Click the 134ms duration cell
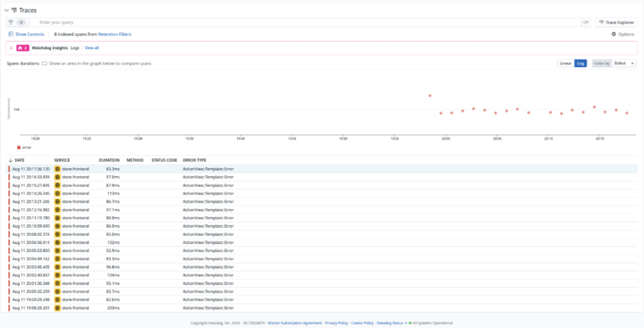Screen dimensions: 644x328 (x=114, y=275)
